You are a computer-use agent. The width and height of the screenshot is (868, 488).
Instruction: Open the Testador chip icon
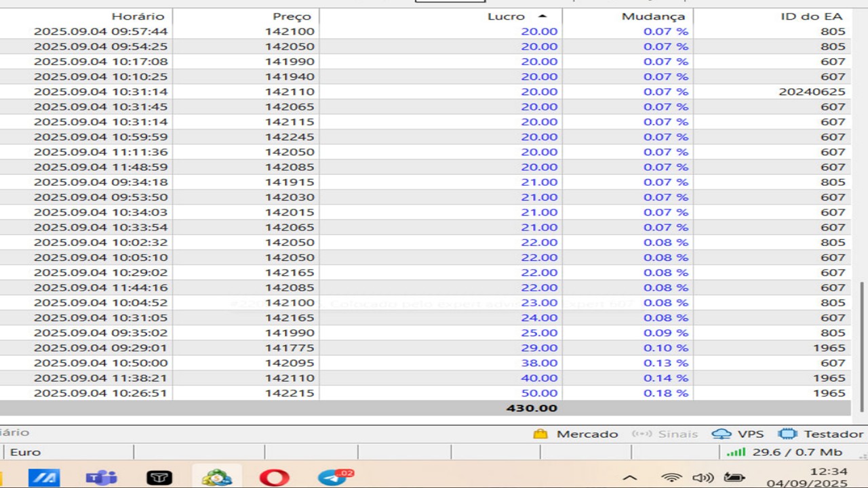click(787, 434)
